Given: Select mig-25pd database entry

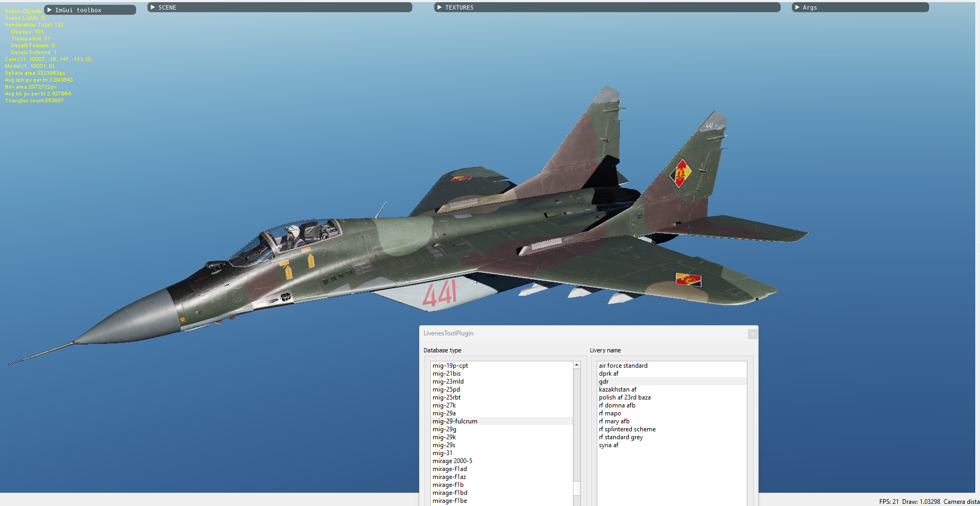Looking at the screenshot, I should 501,389.
